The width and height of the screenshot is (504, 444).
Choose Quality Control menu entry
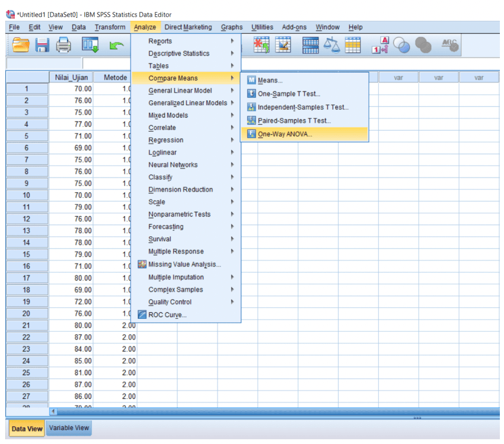[x=186, y=302]
